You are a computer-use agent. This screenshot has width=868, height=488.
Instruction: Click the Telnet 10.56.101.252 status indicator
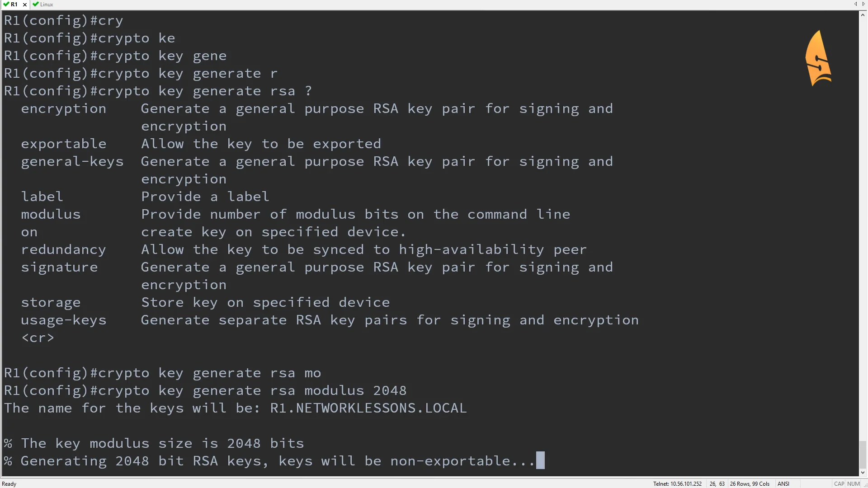pos(677,483)
